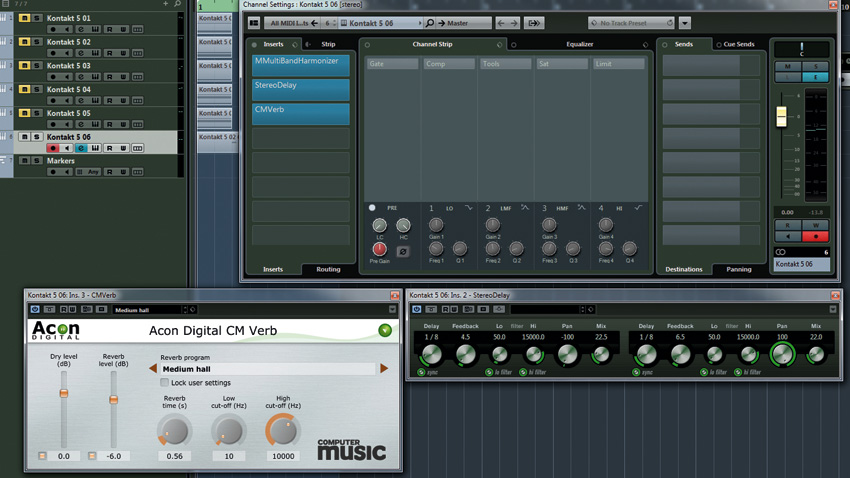Viewport: 850px width, 478px height.
Task: Toggle the channel settings layout icon
Action: pyautogui.click(x=254, y=23)
